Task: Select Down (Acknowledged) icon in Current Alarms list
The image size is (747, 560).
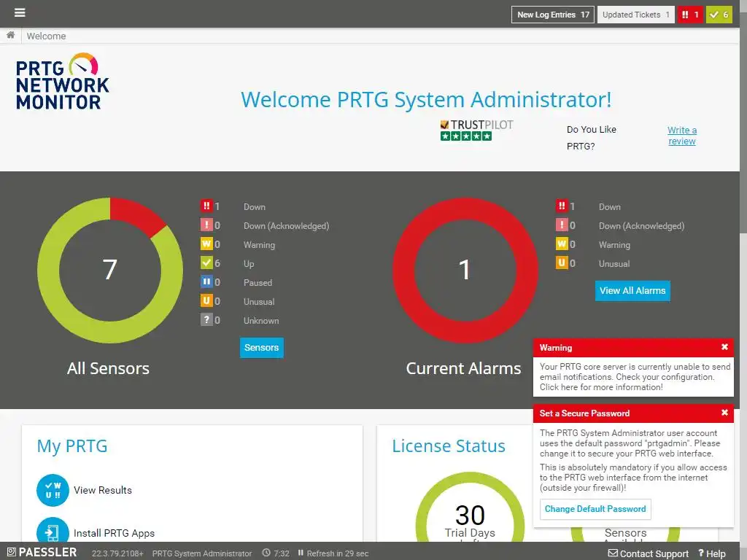Action: pos(562,225)
